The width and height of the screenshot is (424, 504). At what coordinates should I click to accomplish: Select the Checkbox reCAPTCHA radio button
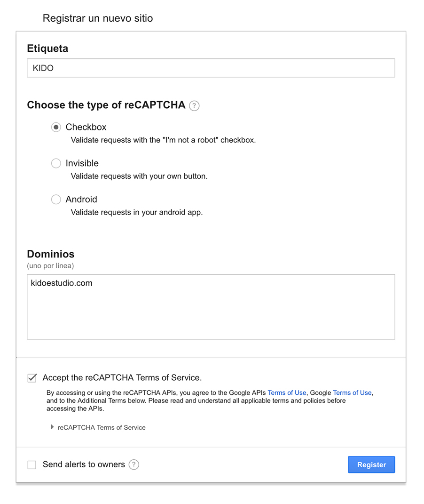click(x=56, y=127)
